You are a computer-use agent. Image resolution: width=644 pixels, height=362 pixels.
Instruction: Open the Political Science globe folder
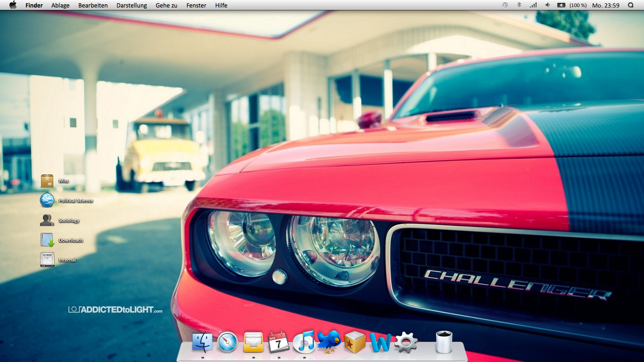click(x=47, y=200)
